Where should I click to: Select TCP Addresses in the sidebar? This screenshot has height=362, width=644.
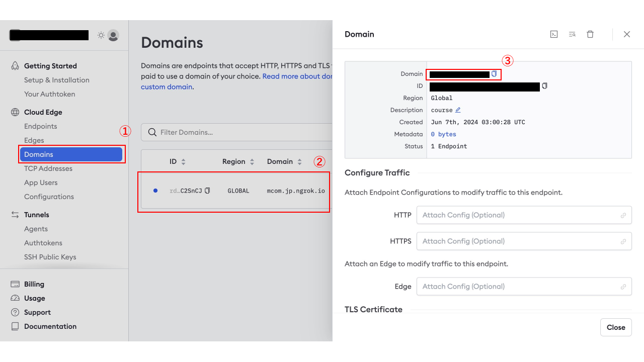point(48,168)
